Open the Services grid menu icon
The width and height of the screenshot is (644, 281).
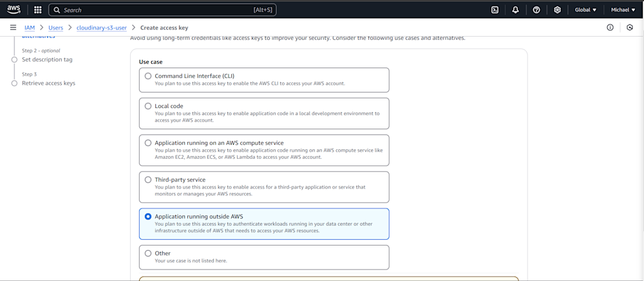[37, 10]
